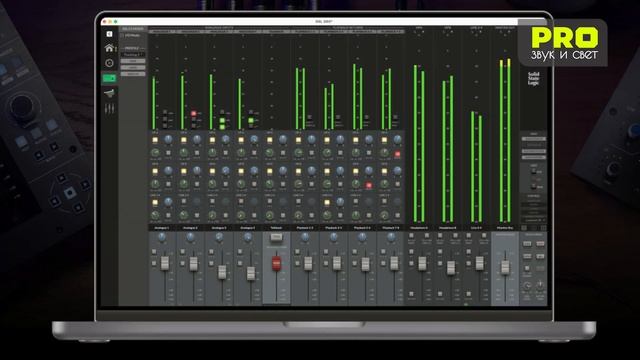Toggle the lower square button beside Analogue 1 fader
Viewport: 640px width, 360px height.
coord(154,264)
